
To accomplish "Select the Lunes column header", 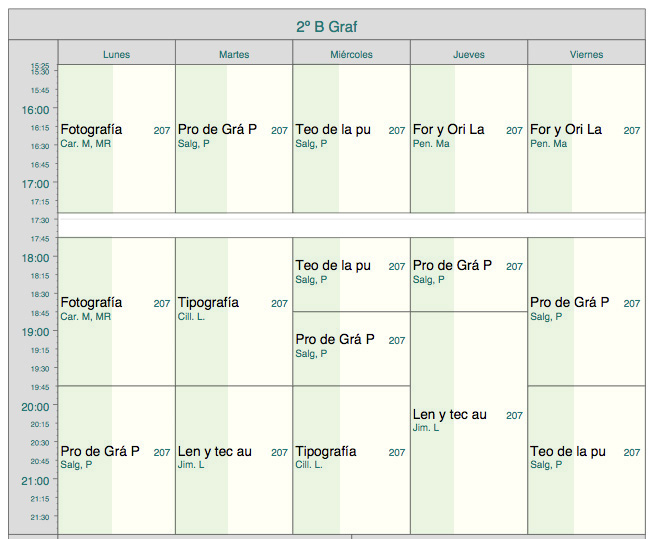I will (x=116, y=54).
